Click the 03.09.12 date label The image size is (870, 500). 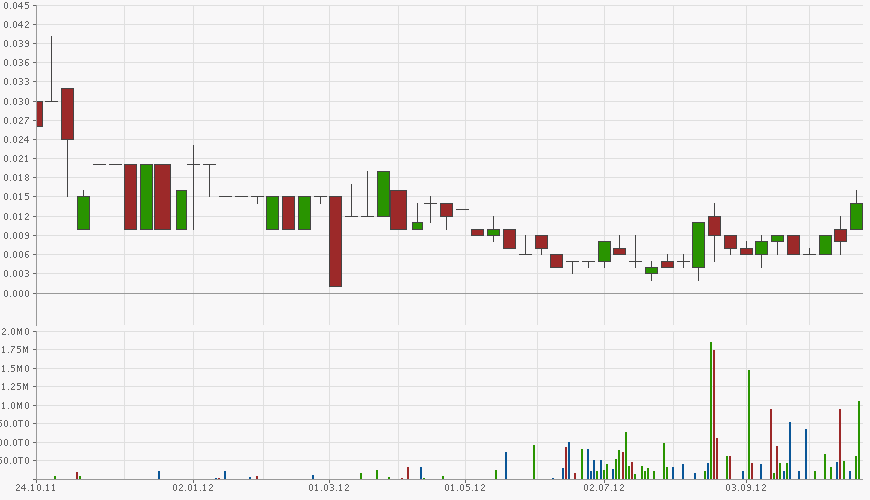coord(746,488)
